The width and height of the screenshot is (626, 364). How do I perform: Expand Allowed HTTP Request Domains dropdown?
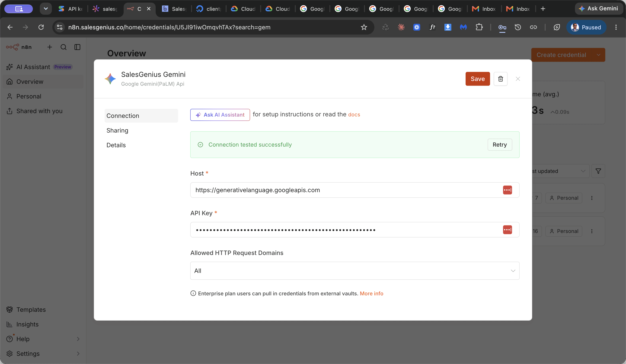tap(355, 271)
